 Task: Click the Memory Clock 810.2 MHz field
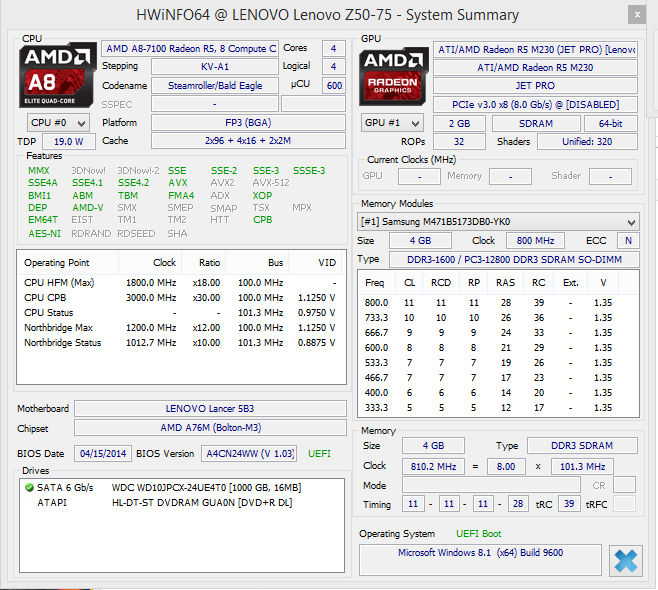tap(433, 466)
